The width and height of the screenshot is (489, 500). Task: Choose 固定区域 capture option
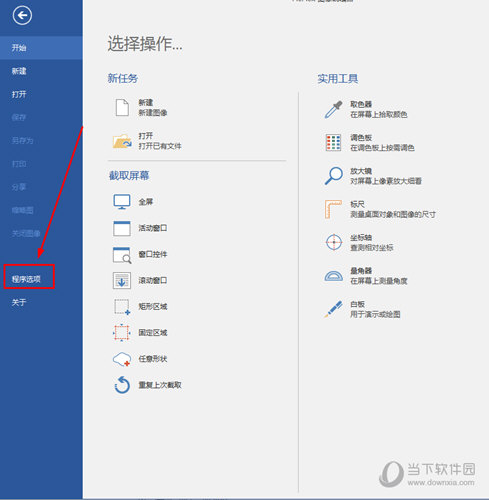(153, 333)
